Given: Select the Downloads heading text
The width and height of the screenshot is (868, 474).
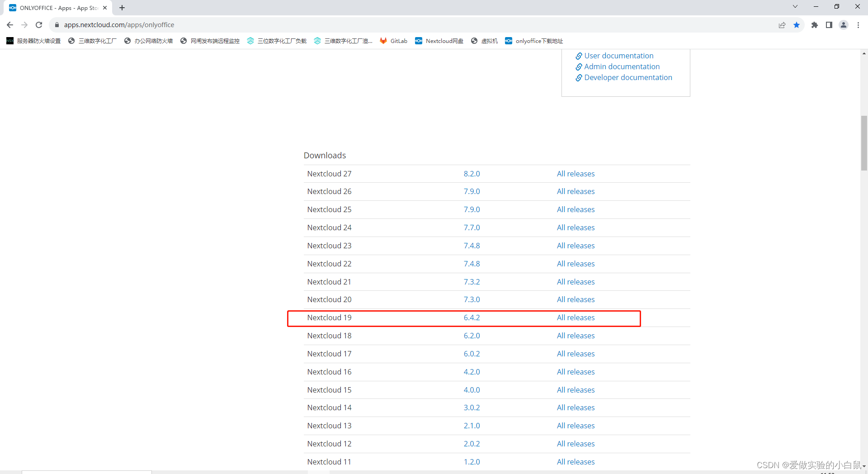Looking at the screenshot, I should [x=325, y=155].
